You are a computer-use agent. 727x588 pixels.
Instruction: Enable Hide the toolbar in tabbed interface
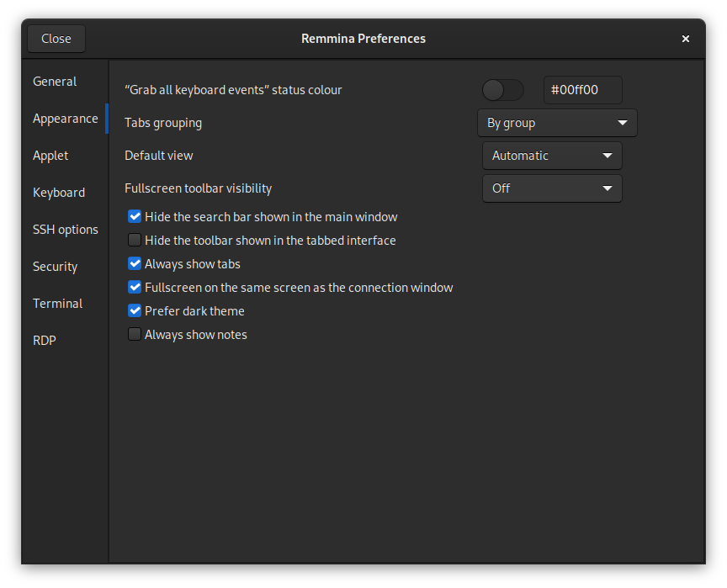click(135, 240)
